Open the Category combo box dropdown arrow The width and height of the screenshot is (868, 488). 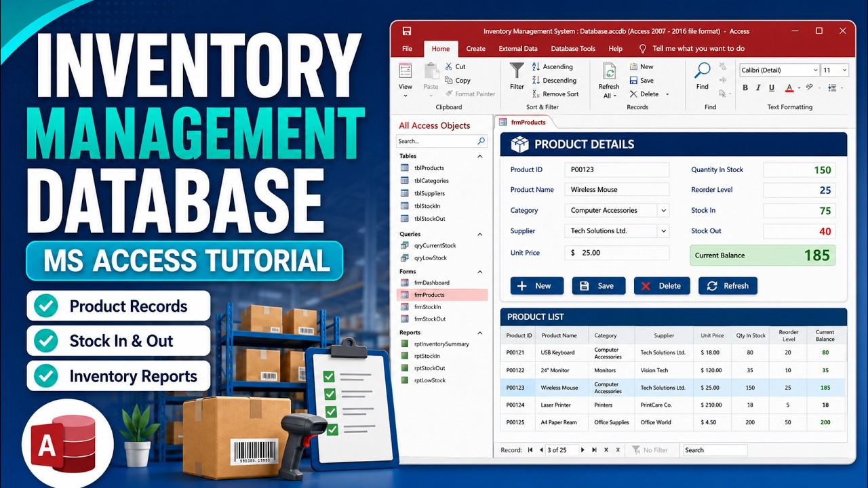[x=663, y=211]
